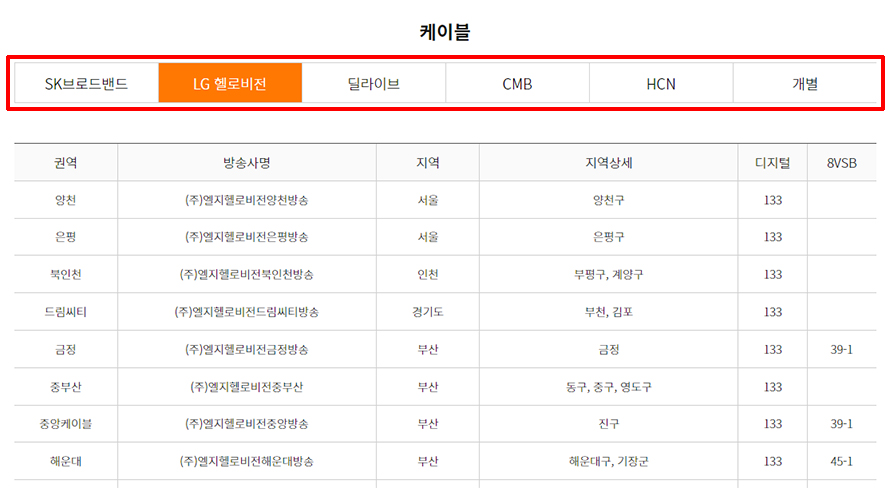Click (주)엘지헬로비전양천방송 broadcaster name
Viewport: 890px width, 488px height.
(x=246, y=200)
